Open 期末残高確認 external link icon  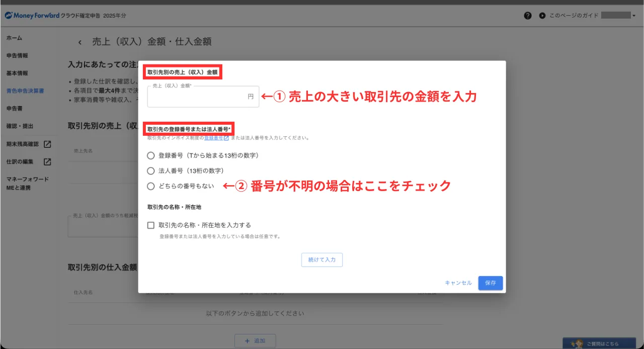pos(47,144)
